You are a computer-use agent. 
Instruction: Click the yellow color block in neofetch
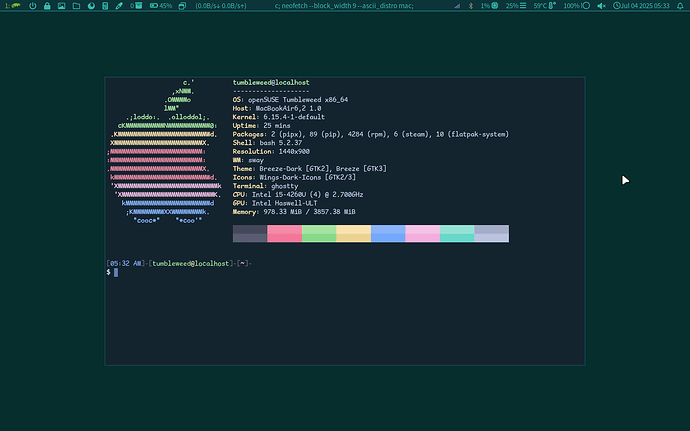tap(353, 233)
